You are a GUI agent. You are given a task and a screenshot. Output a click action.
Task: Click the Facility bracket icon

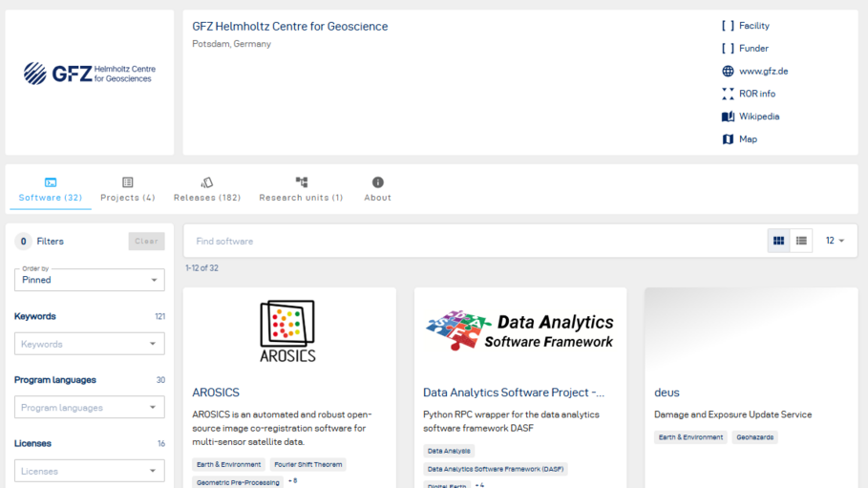pyautogui.click(x=728, y=26)
